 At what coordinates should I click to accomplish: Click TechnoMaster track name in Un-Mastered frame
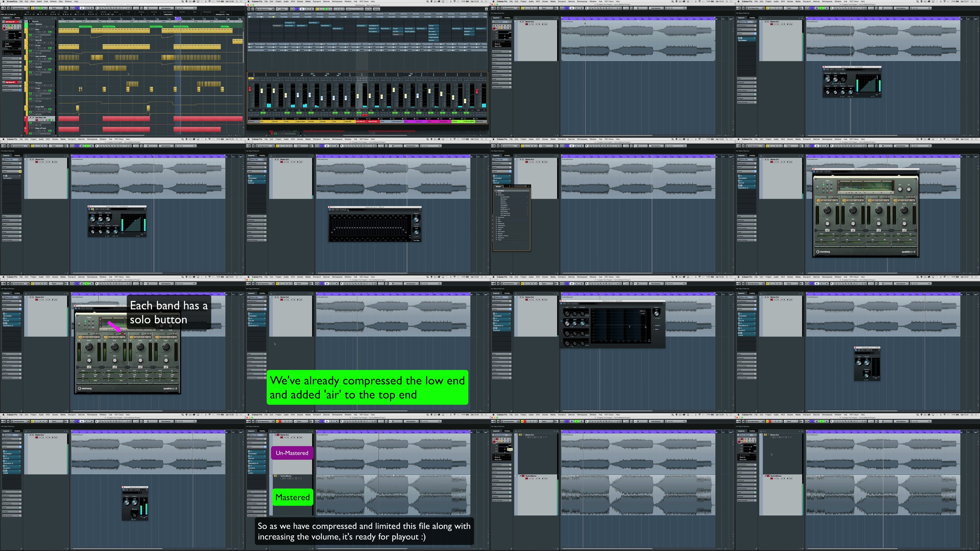point(286,476)
